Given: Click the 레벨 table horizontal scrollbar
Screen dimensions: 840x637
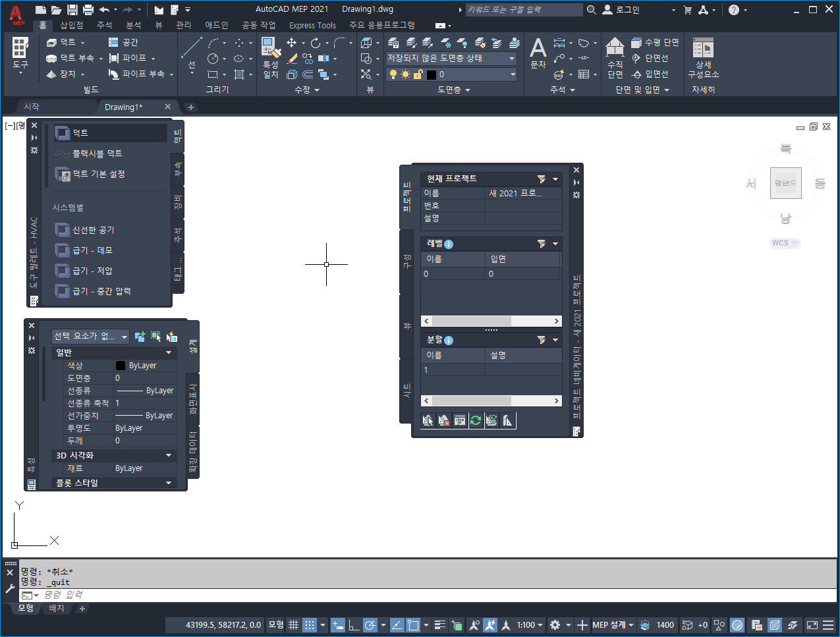Looking at the screenshot, I should coord(491,321).
